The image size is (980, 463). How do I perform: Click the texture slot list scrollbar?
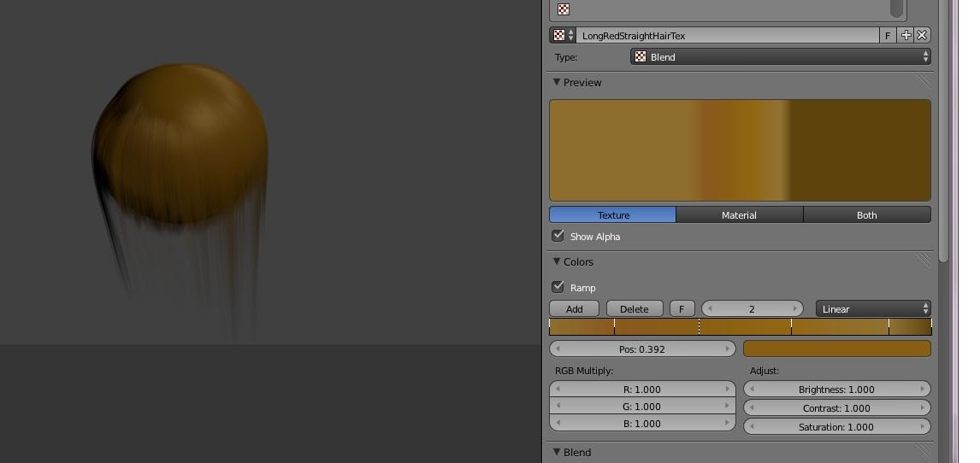(x=896, y=8)
